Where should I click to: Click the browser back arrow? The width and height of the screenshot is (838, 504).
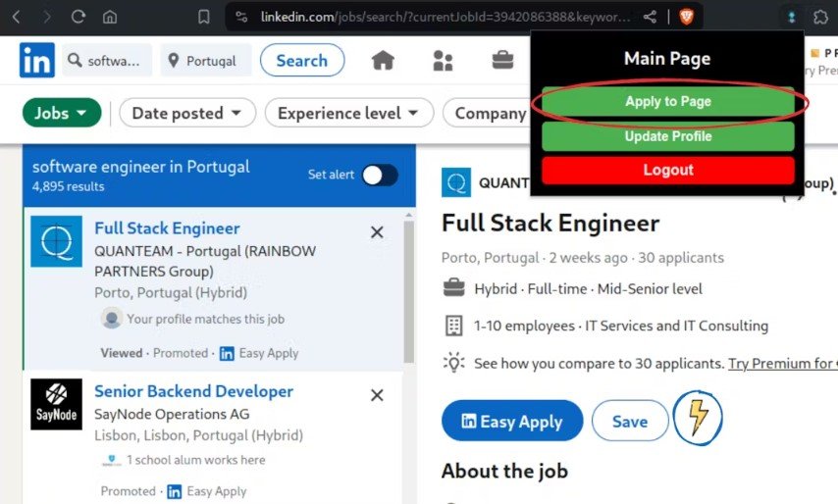point(16,17)
